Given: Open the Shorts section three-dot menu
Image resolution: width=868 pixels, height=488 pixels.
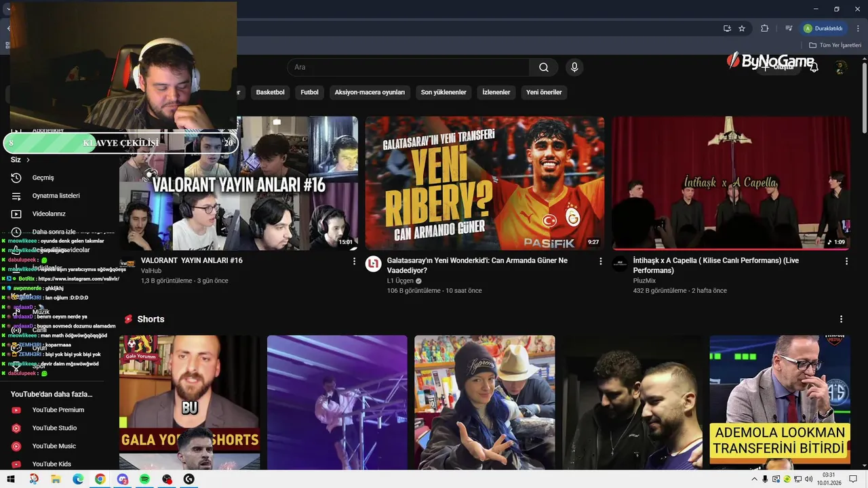Looking at the screenshot, I should (841, 319).
